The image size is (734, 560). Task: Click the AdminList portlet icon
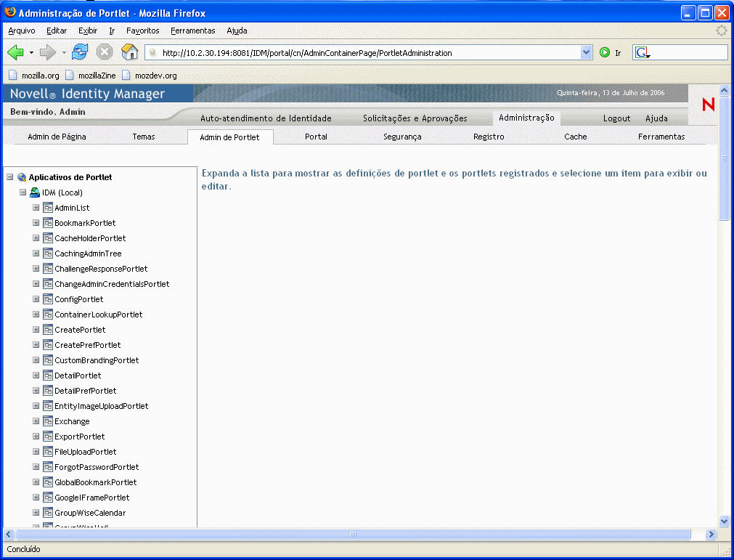[x=47, y=208]
